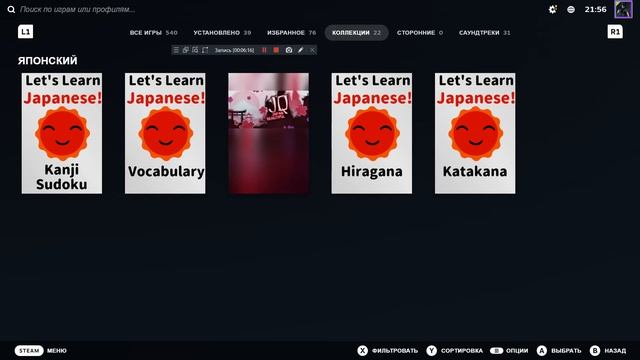Take a screenshot with the camera icon
Screen dimensions: 640x360
coord(289,50)
